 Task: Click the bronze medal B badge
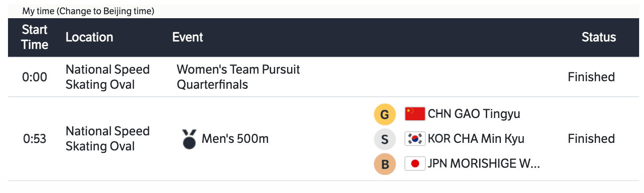385,165
